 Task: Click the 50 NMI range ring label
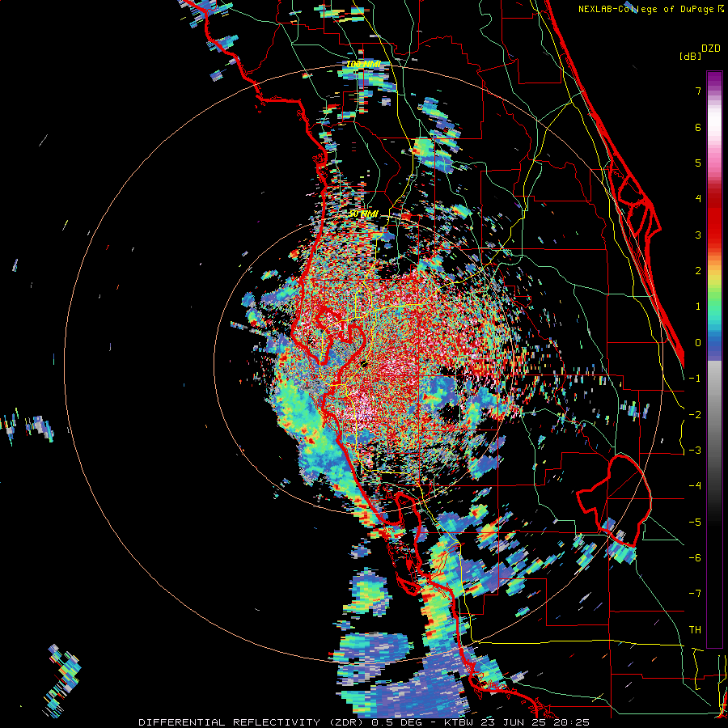click(363, 214)
